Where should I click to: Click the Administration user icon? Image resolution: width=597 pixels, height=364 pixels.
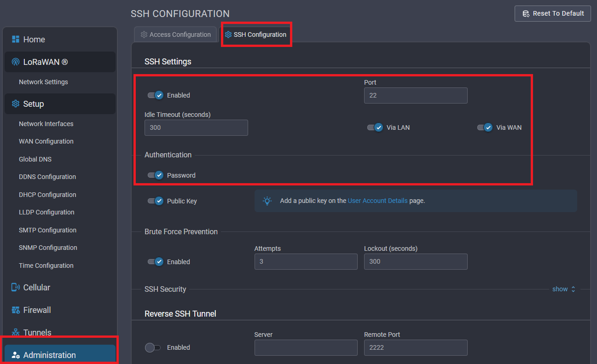coord(16,355)
